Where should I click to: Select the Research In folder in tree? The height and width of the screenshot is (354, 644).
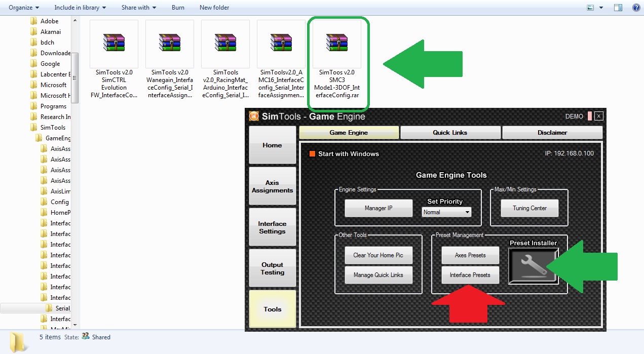point(50,117)
